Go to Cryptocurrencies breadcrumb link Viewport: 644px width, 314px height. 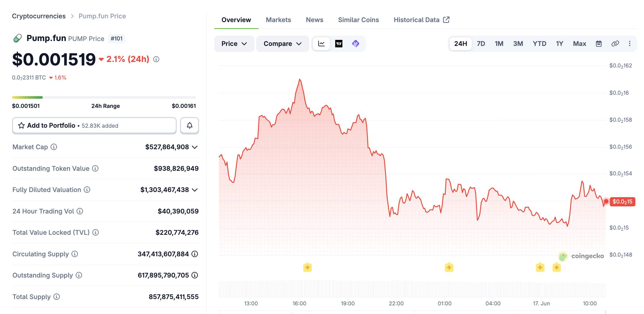(x=39, y=16)
